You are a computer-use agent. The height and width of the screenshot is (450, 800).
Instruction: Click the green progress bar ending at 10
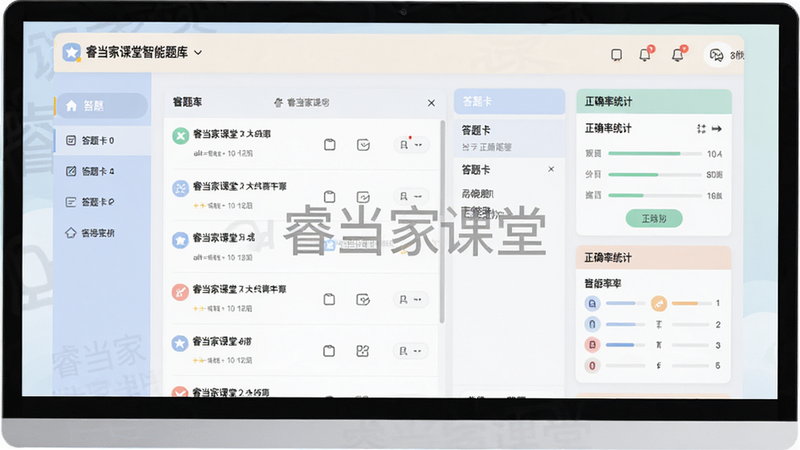pos(655,154)
